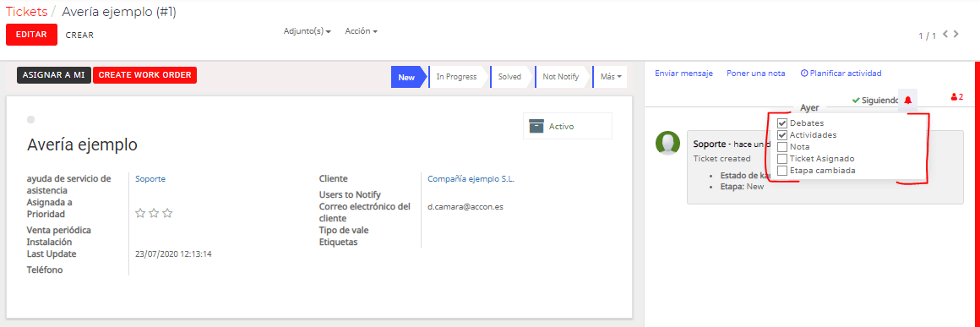This screenshot has width=980, height=327.
Task: Go to previous record arrow
Action: pos(945,35)
